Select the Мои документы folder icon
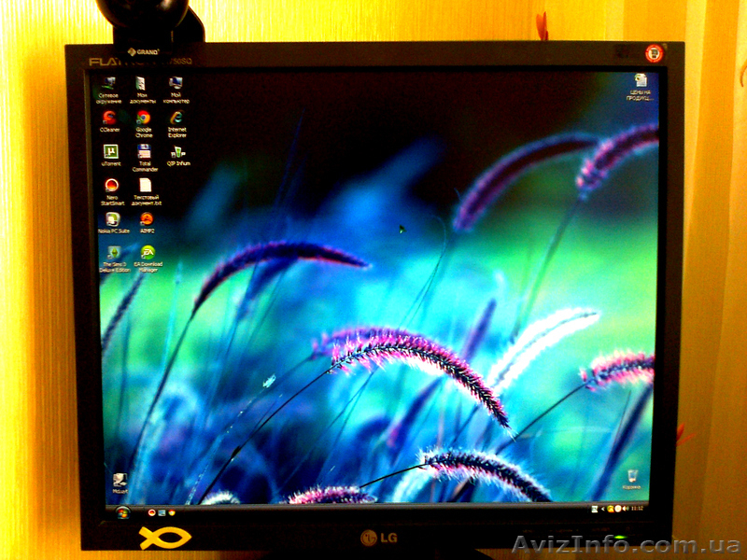 pos(142,84)
